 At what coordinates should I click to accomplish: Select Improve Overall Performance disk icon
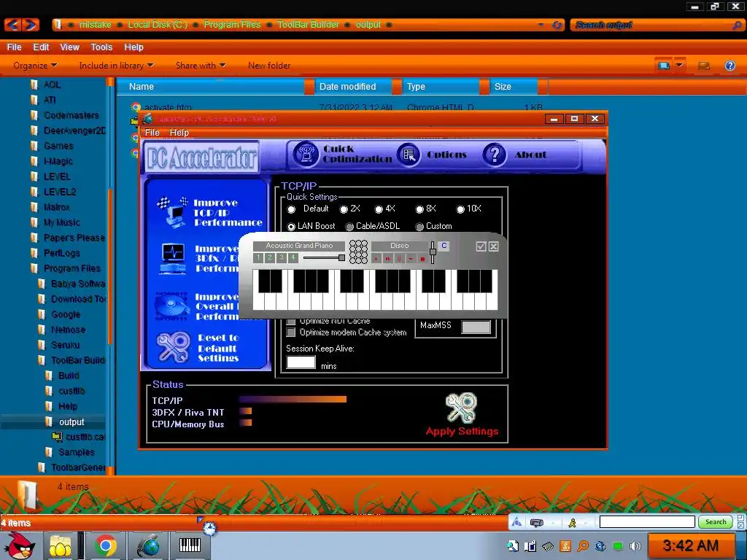[171, 306]
